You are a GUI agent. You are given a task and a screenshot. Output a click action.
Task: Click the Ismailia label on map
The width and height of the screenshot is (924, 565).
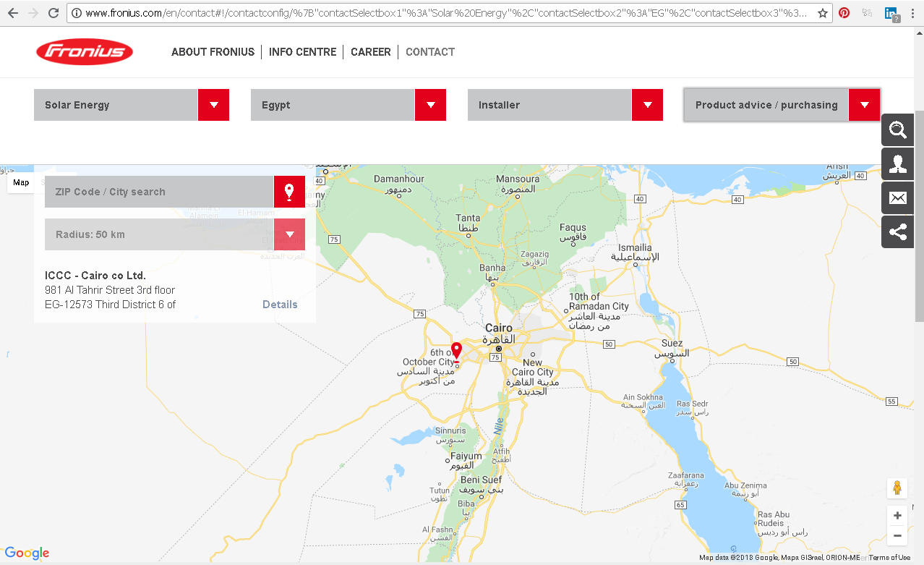pyautogui.click(x=635, y=247)
